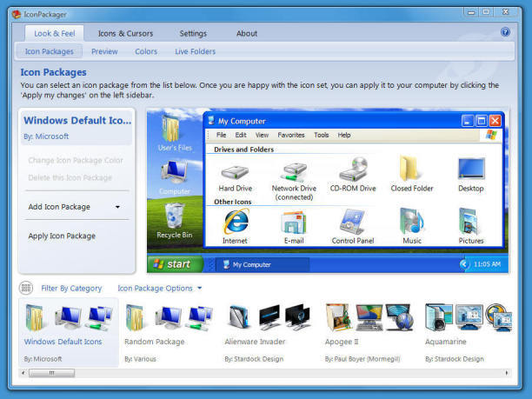Click Apply Icon Package
Viewport: 532px width, 399px height.
[62, 236]
